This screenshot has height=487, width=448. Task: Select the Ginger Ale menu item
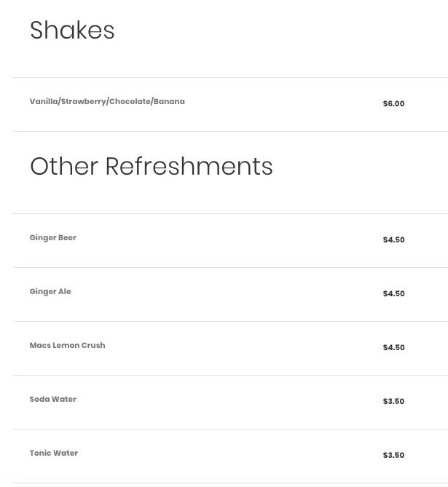tap(50, 292)
